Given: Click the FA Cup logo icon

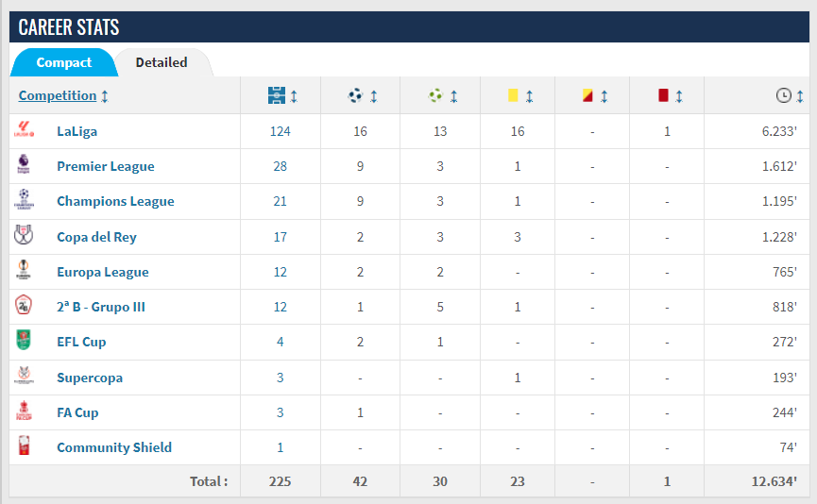Looking at the screenshot, I should [x=24, y=411].
